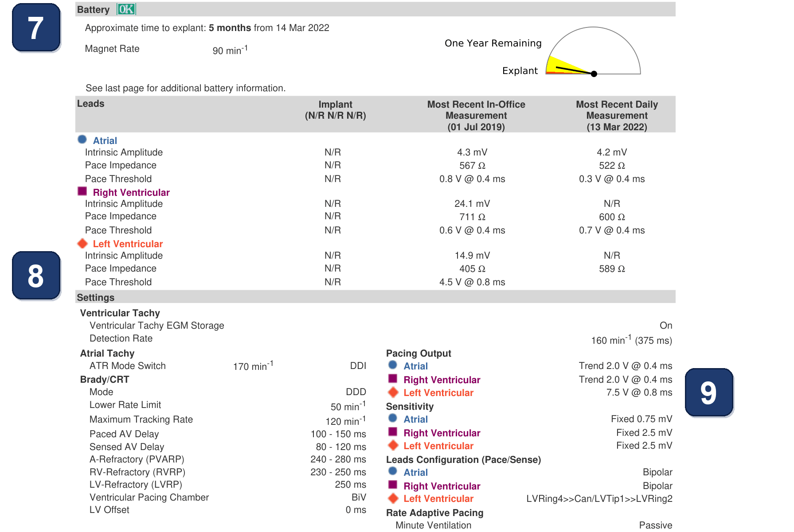
Task: Click Most Recent Daily Measurement column header
Action: coord(617,116)
